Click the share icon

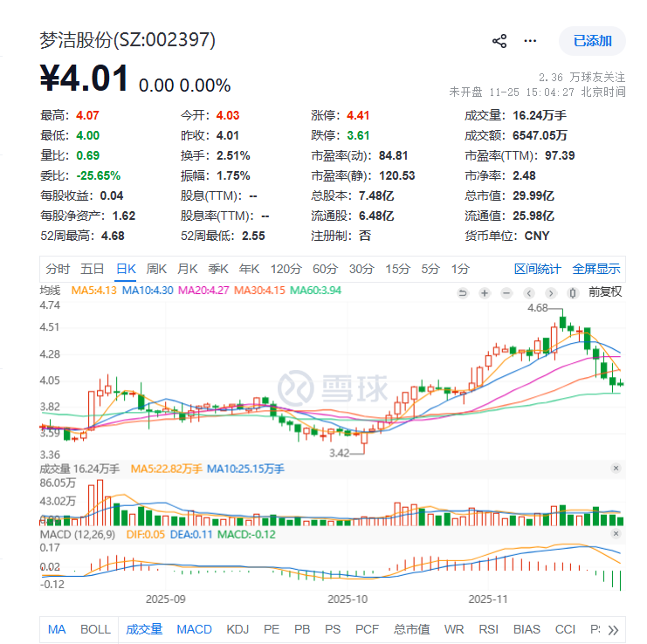pos(499,41)
